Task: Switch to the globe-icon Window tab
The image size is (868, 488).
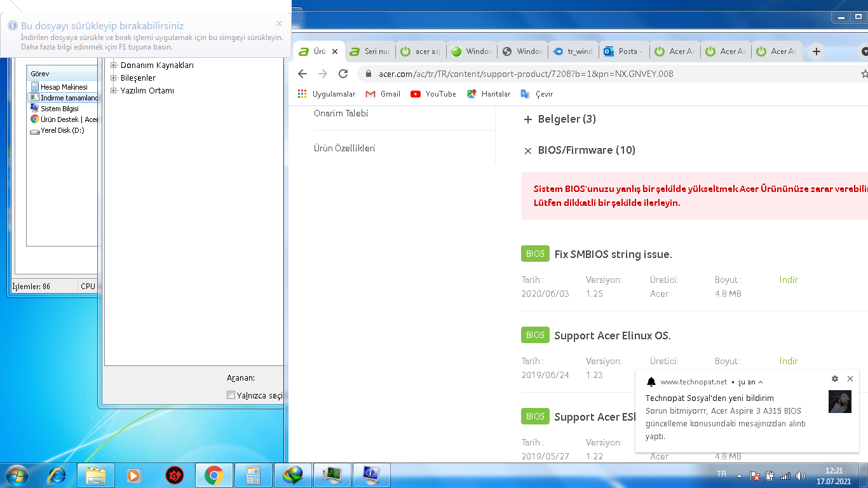Action: click(522, 51)
